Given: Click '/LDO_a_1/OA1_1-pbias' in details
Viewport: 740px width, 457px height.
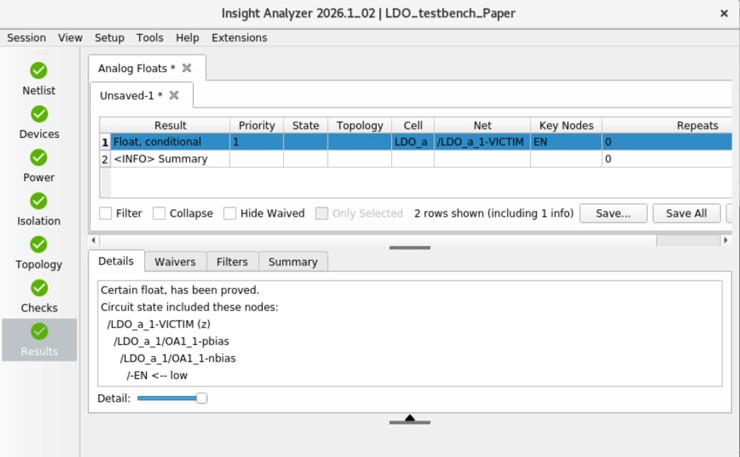Looking at the screenshot, I should click(x=171, y=341).
